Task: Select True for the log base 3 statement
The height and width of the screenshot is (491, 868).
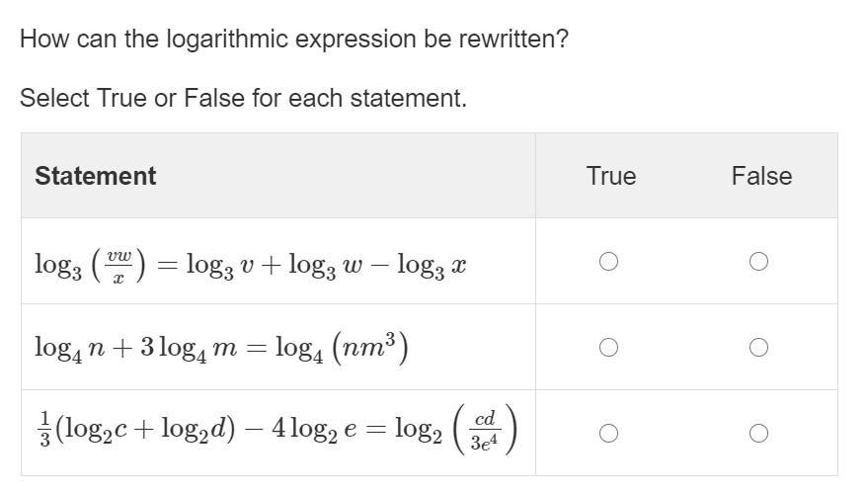Action: tap(608, 262)
